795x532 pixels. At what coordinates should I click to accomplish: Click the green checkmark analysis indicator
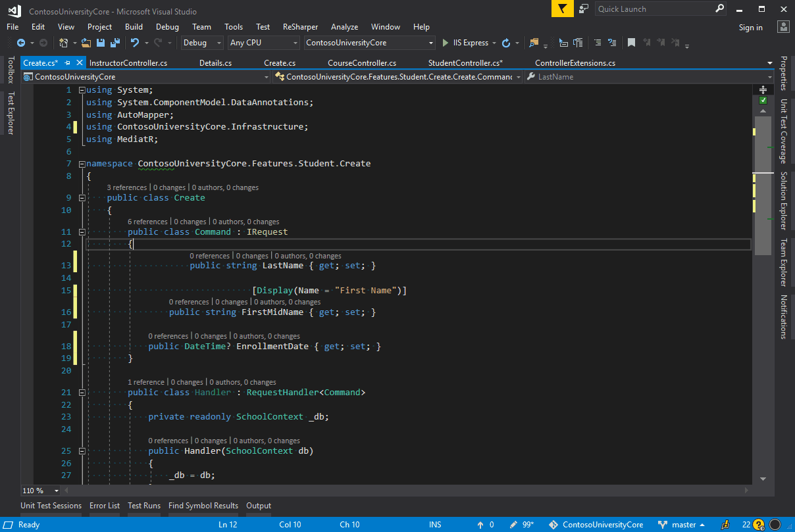(x=763, y=101)
